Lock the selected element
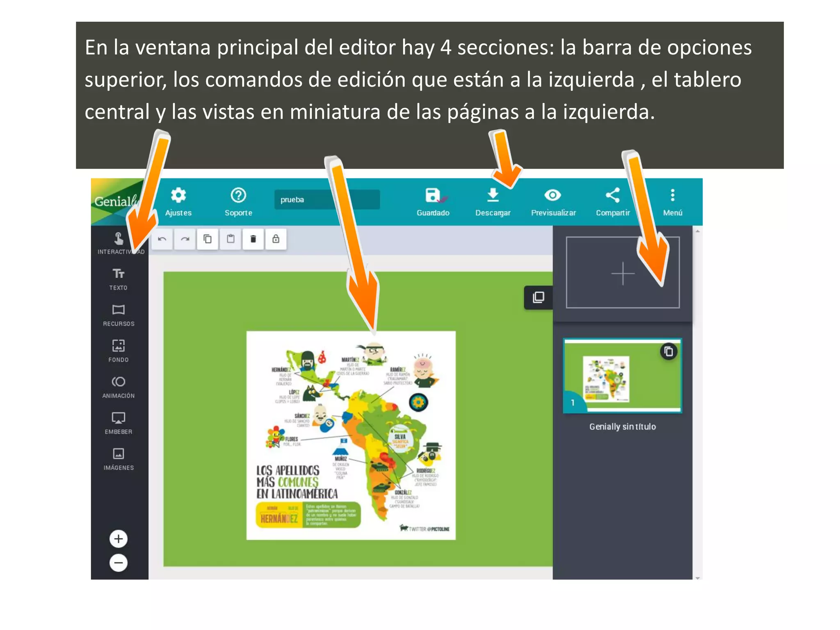Image resolution: width=840 pixels, height=630 pixels. [276, 239]
